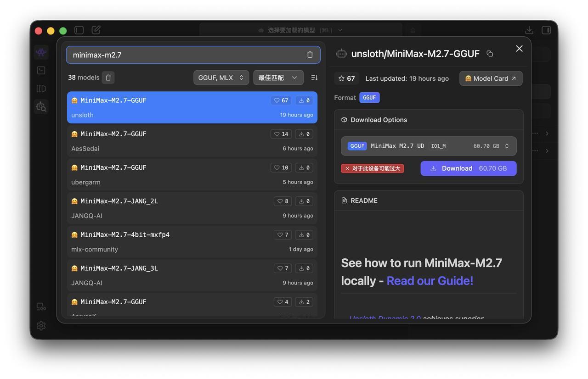Copy the unsloth/MiniMax-M2.7-GGUF model name

coord(490,54)
